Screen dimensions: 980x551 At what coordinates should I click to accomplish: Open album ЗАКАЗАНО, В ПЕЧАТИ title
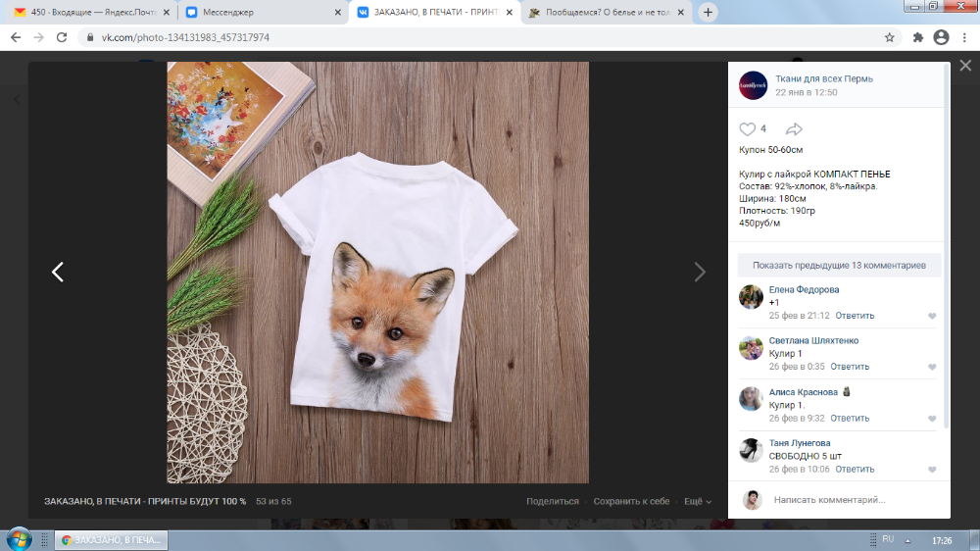[145, 502]
